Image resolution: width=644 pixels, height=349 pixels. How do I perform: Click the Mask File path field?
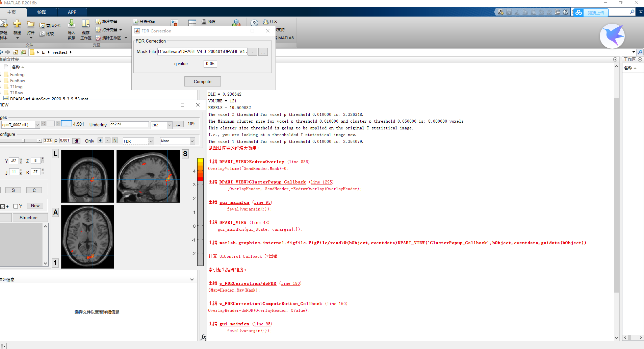coord(202,52)
